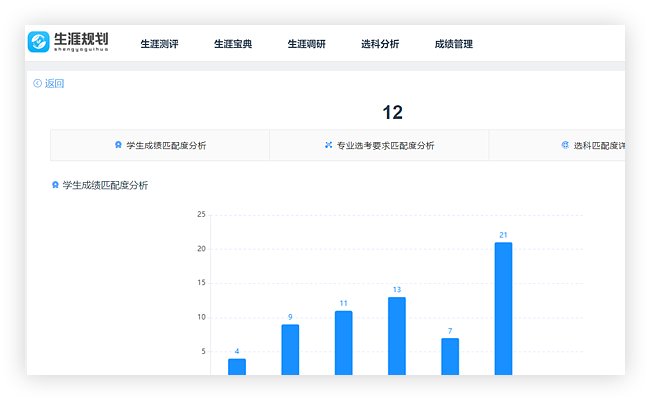Click the icon on 专业选考要求匹配度分析 tab

click(x=328, y=146)
